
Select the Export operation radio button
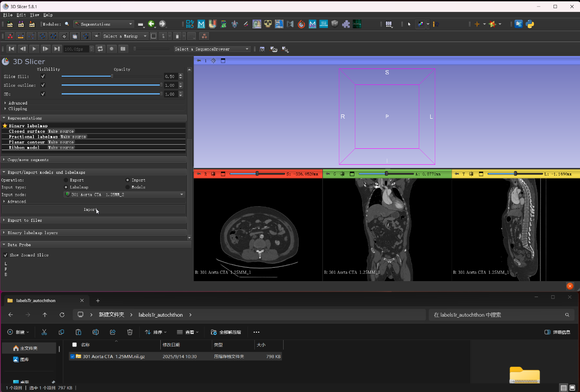tap(66, 180)
